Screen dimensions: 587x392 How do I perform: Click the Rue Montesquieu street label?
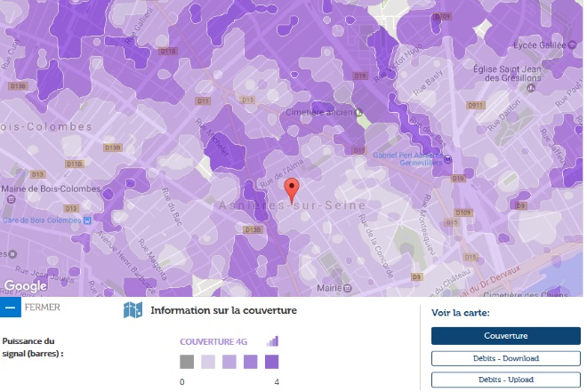pos(429,225)
